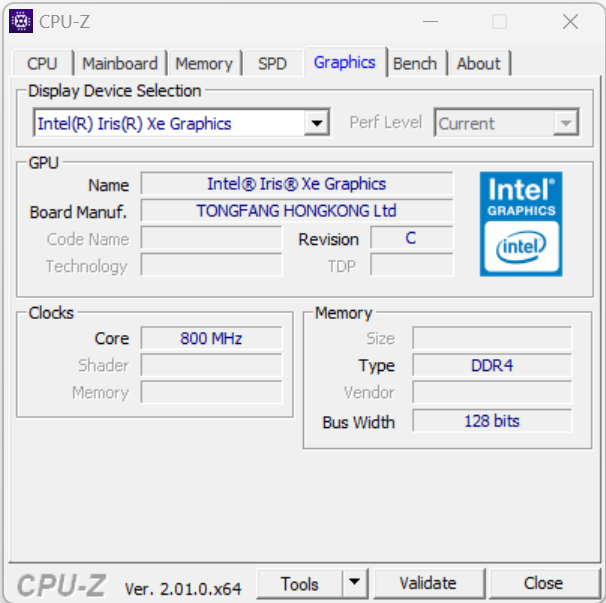Screen dimensions: 606x603
Task: Open the Bench tab
Action: point(415,63)
